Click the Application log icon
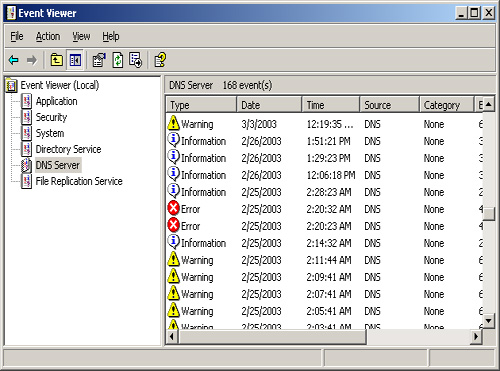500x371 pixels. coord(27,101)
